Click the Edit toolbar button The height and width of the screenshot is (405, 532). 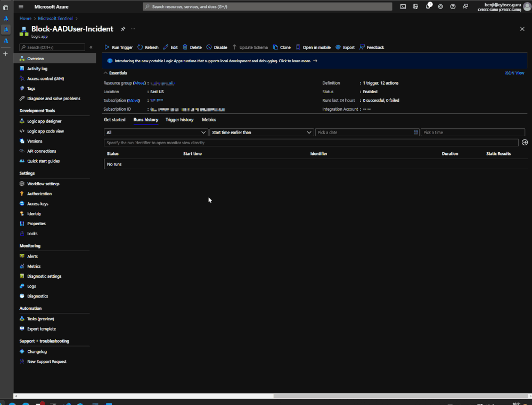[x=170, y=47]
